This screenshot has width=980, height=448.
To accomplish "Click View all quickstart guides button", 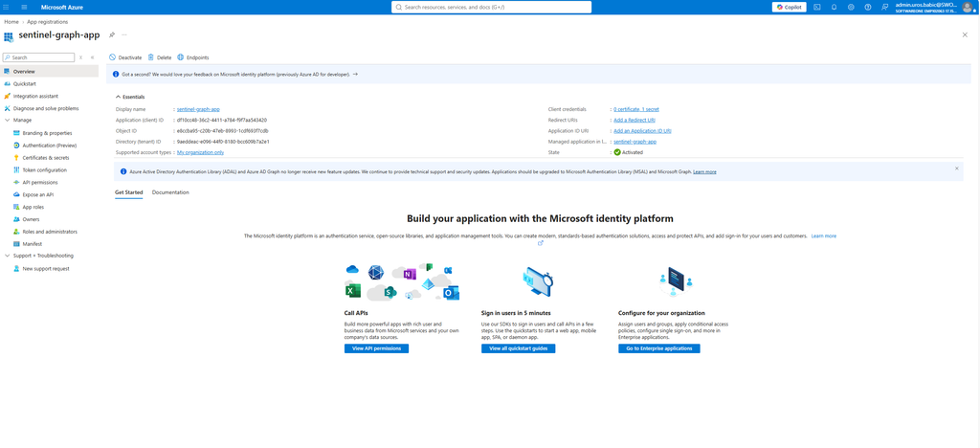I will [518, 348].
